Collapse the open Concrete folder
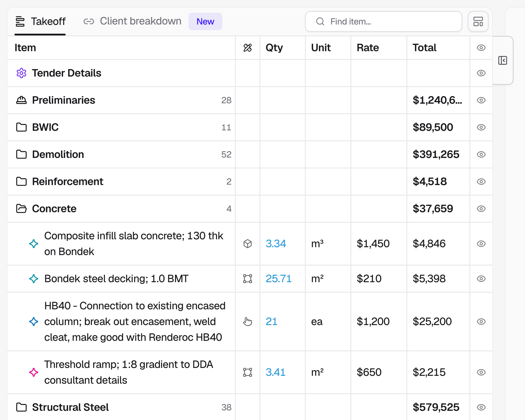This screenshot has width=525, height=420. tap(21, 209)
